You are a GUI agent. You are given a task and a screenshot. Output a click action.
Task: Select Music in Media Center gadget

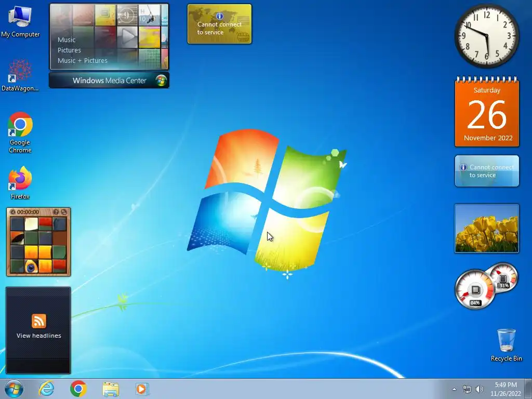click(x=66, y=39)
